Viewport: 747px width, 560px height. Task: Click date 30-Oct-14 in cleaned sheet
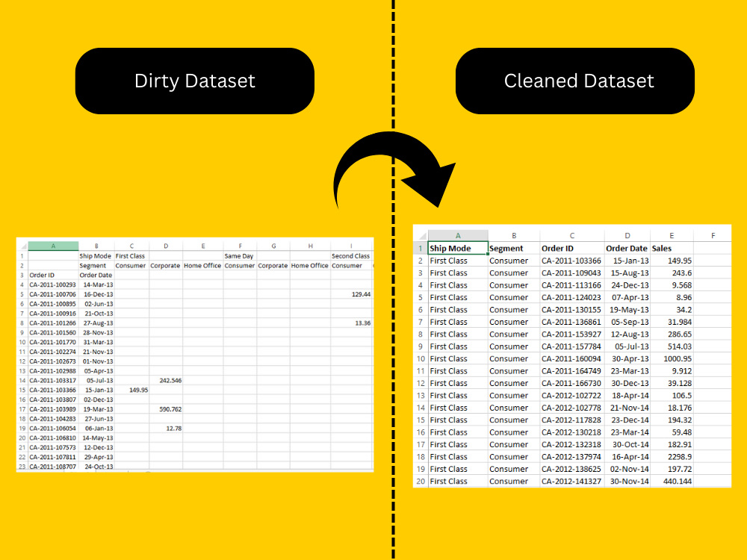point(627,444)
